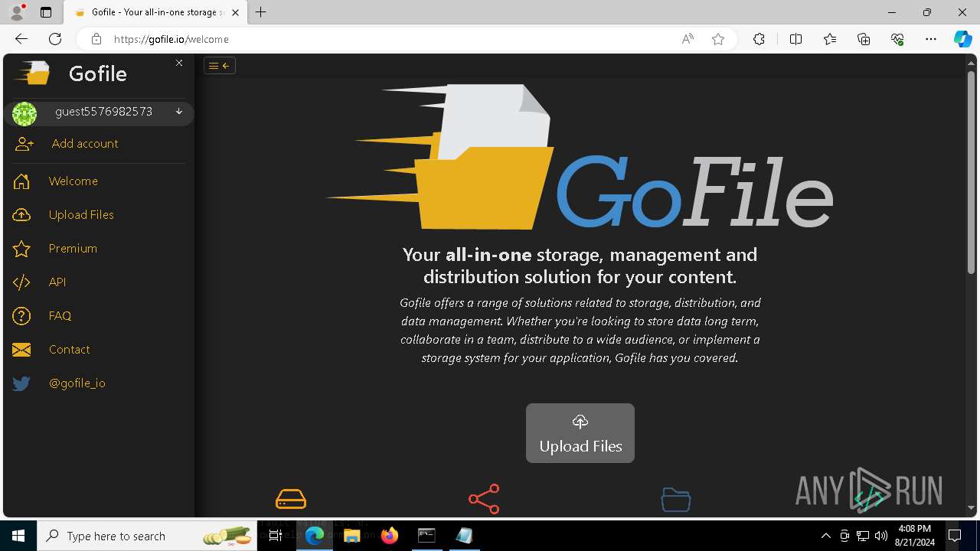View site information lock icon

pos(96,39)
